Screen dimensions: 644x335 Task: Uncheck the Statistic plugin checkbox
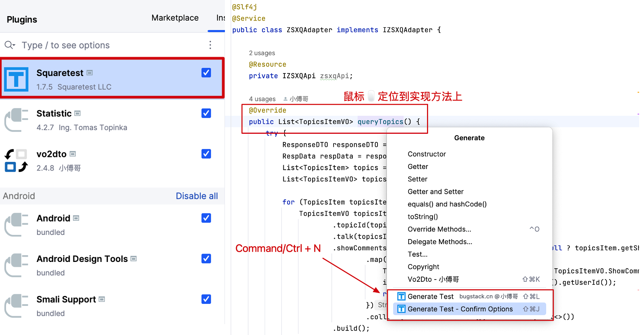coord(206,113)
